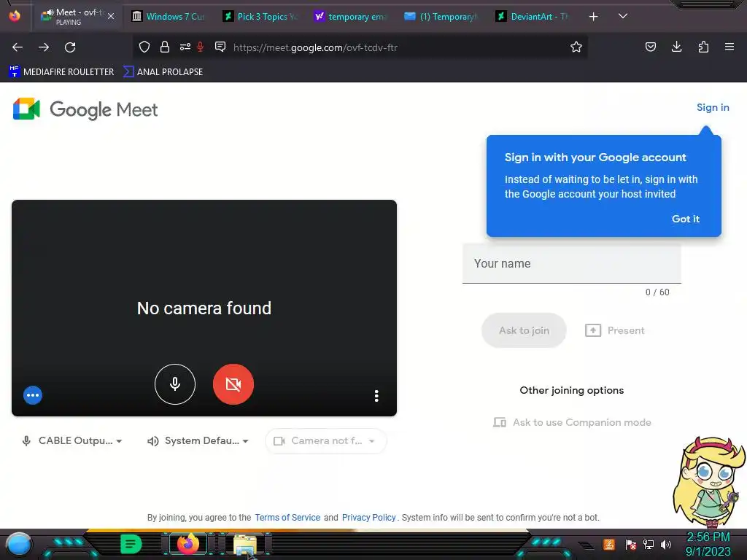Close the Meet tab

click(111, 16)
